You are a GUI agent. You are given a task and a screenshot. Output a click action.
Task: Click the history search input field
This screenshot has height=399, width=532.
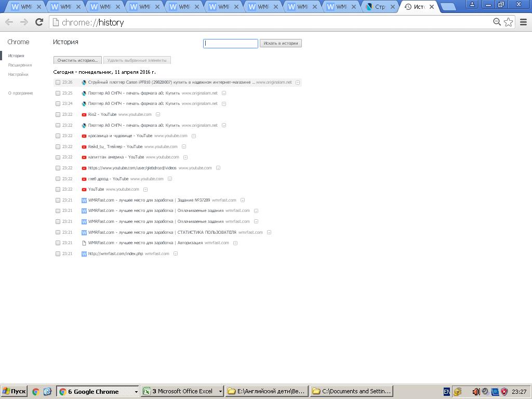[231, 44]
